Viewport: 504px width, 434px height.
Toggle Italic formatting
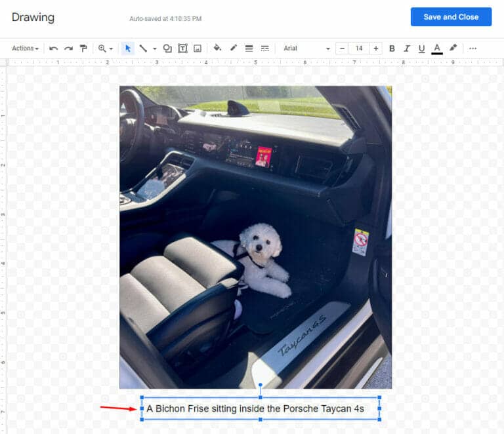(x=407, y=49)
